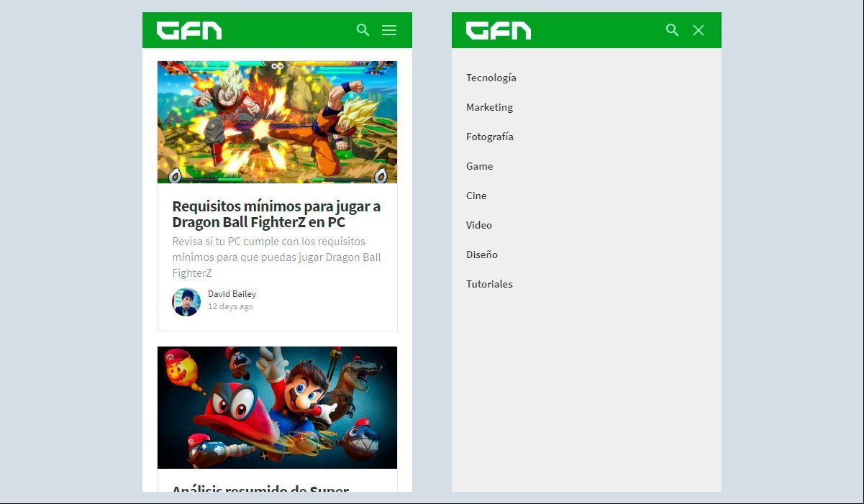Screen dimensions: 864x504
Task: Select the Fotografía menu item
Action: [490, 137]
